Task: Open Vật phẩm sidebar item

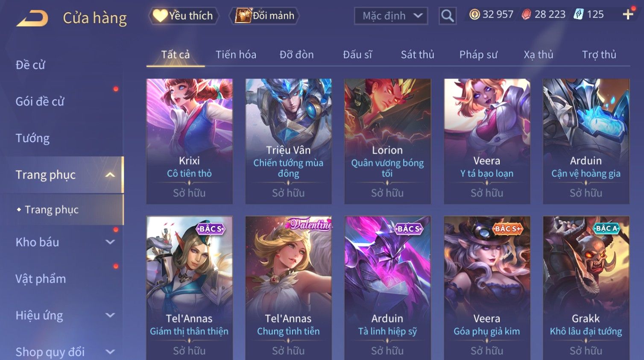Action: click(x=41, y=279)
